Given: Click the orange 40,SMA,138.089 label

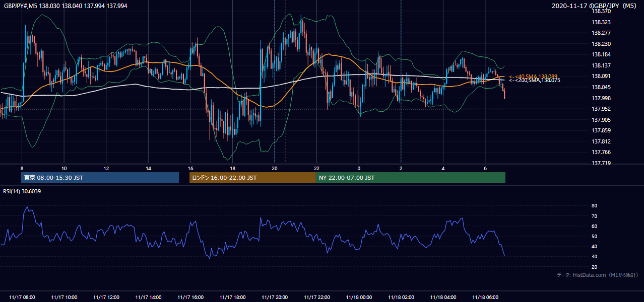Looking at the screenshot, I should point(533,77).
